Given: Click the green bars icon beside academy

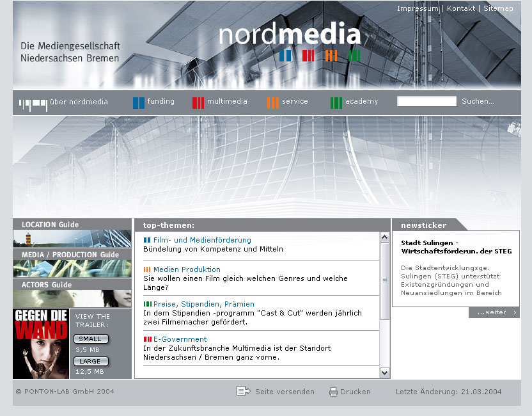Looking at the screenshot, I should coord(336,103).
